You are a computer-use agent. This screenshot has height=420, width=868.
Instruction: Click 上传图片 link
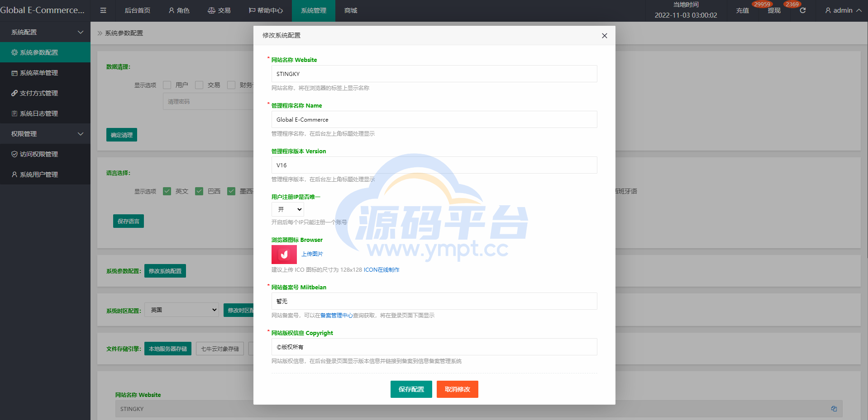(312, 254)
